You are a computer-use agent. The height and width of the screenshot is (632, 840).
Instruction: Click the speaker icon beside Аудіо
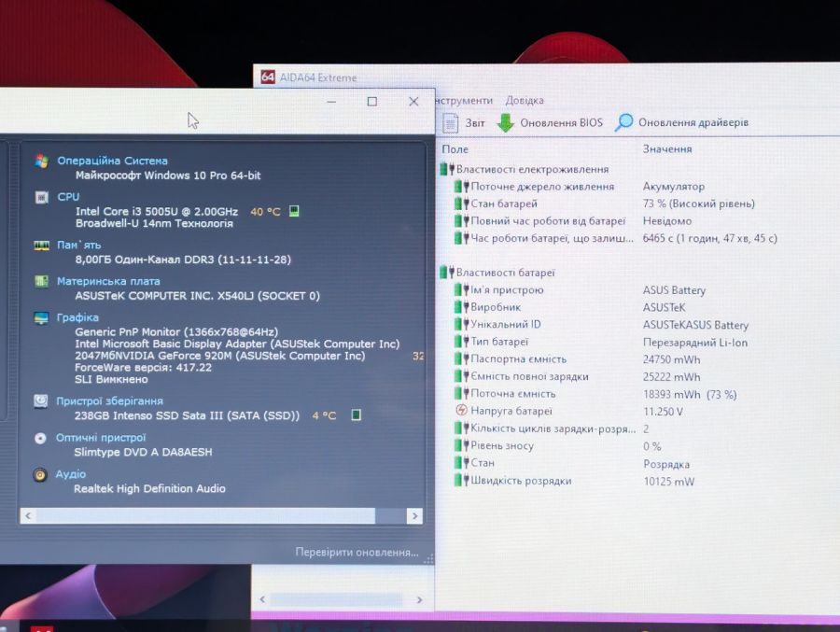coord(39,474)
